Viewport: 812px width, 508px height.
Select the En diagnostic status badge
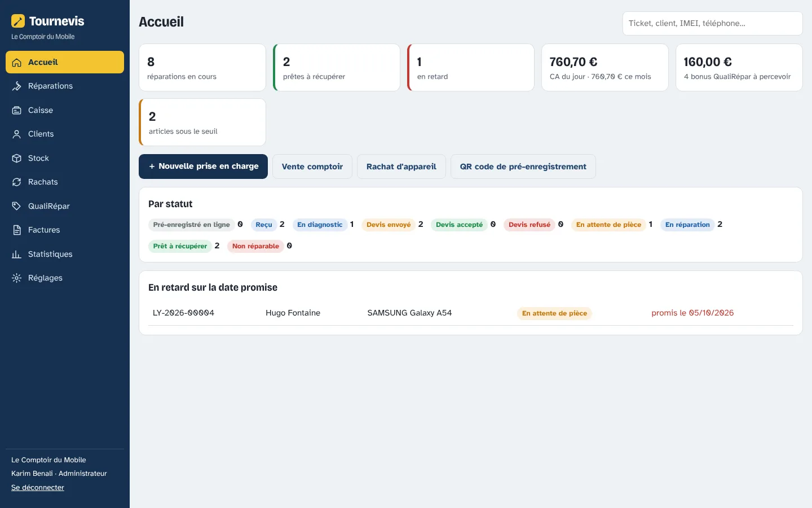pyautogui.click(x=320, y=225)
